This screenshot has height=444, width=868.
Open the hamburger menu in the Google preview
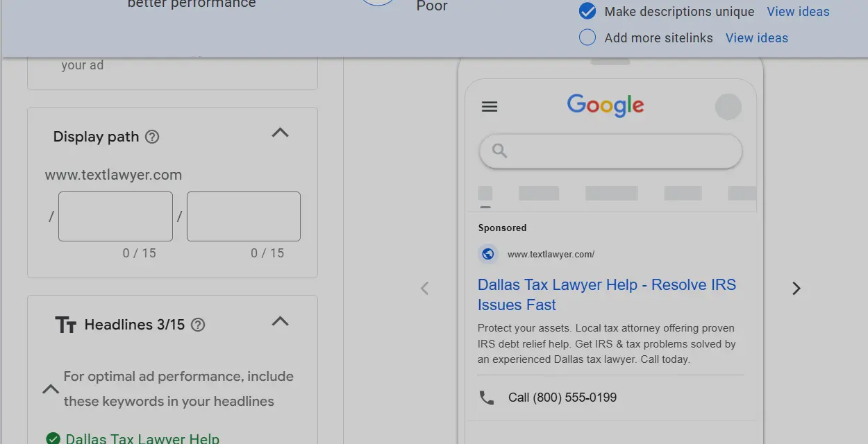(x=489, y=106)
